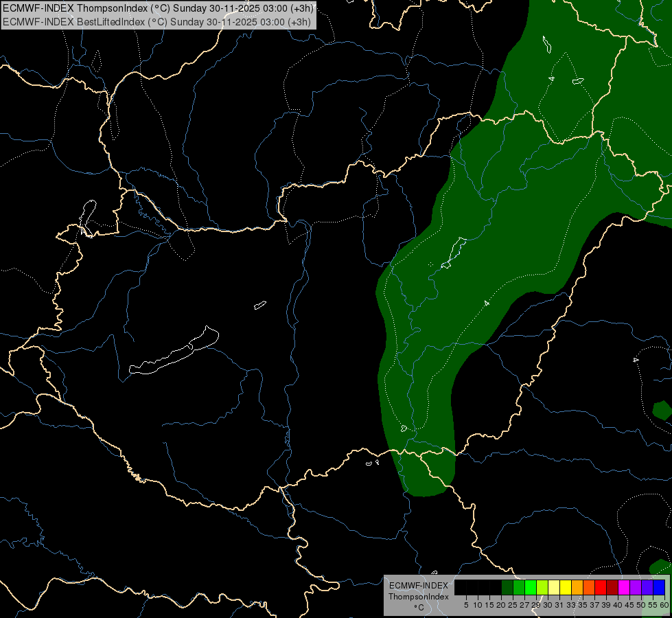Click the '60' tick label on the legend
This screenshot has width=672, height=618.
click(x=664, y=605)
